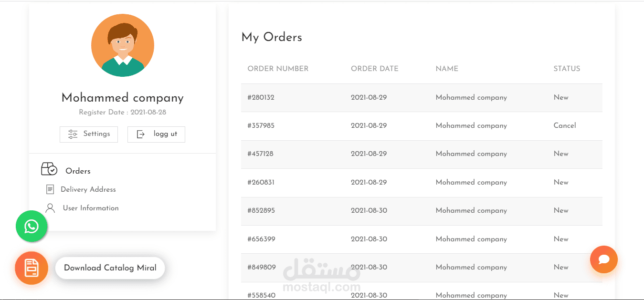Click the ORDER DATE column header
Image resolution: width=644 pixels, height=300 pixels.
coord(374,69)
